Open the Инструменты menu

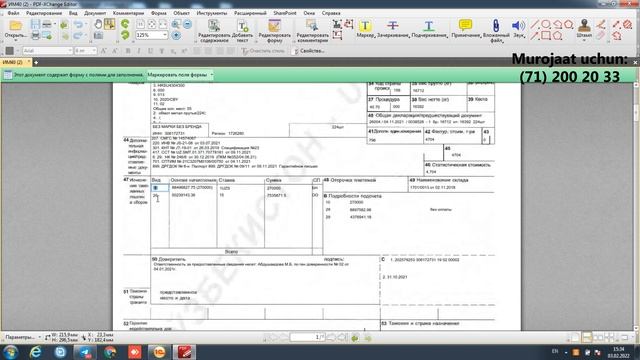(x=211, y=13)
